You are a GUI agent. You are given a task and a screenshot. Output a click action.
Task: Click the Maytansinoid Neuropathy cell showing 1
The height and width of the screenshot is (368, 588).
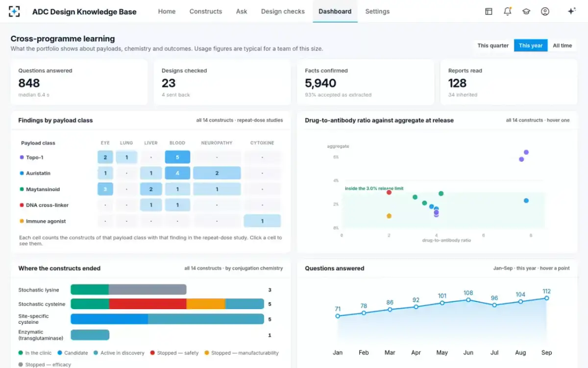[217, 189]
